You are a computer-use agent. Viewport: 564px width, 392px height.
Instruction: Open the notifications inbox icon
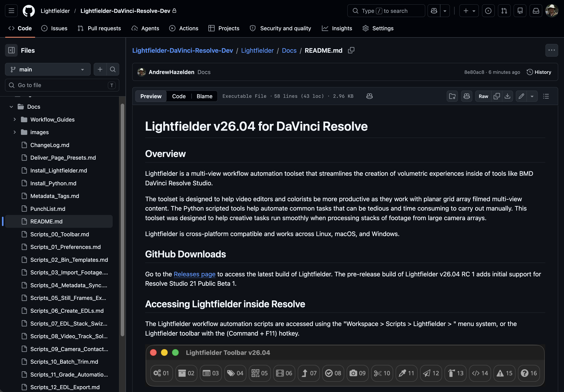click(536, 11)
